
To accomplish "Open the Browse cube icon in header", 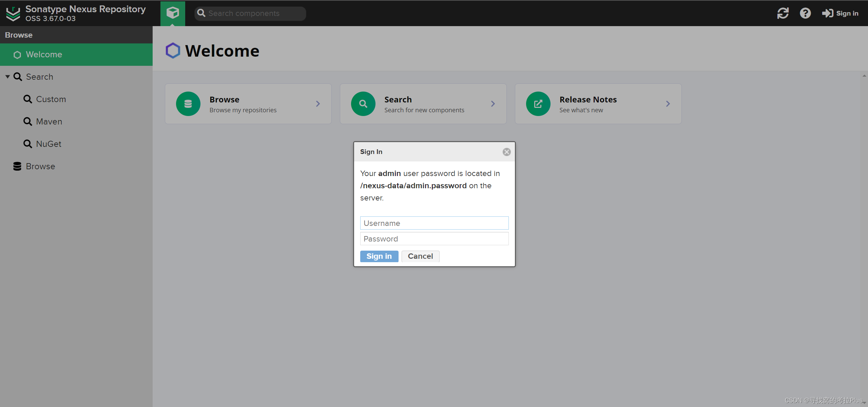I will [173, 13].
